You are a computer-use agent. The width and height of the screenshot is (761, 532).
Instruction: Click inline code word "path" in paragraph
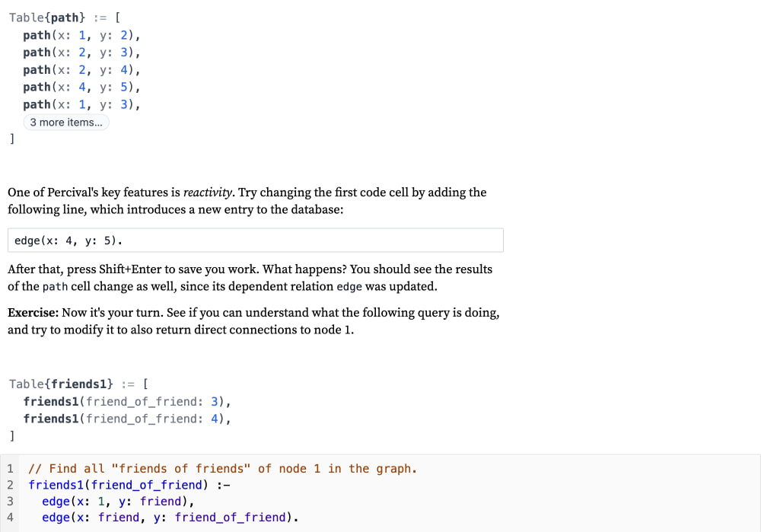click(55, 287)
